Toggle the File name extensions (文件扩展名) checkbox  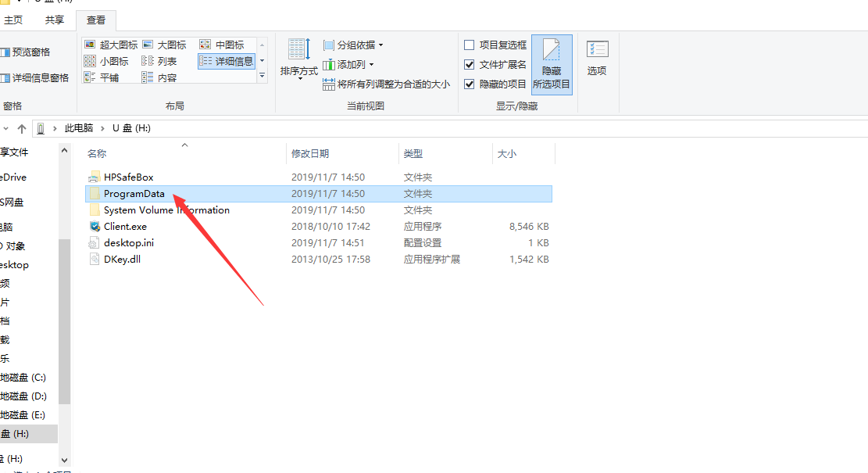pyautogui.click(x=470, y=65)
